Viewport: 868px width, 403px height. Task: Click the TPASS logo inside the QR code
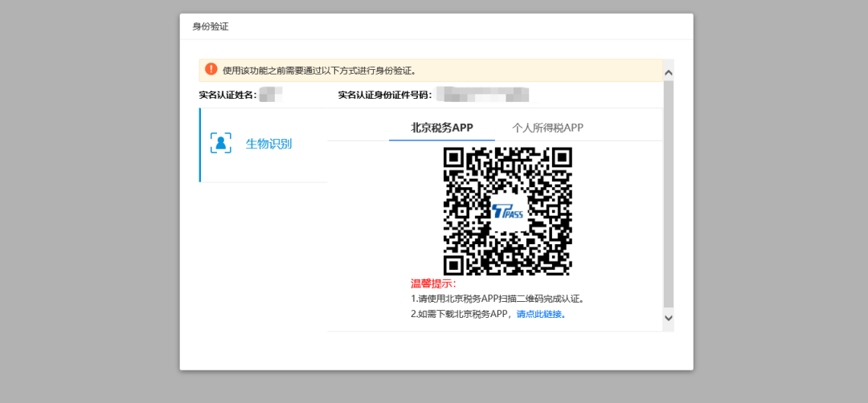[507, 211]
